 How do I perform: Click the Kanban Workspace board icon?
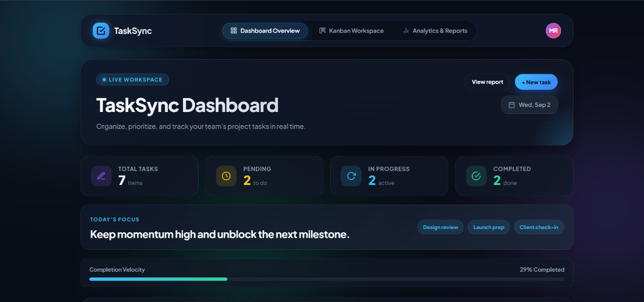pyautogui.click(x=323, y=31)
